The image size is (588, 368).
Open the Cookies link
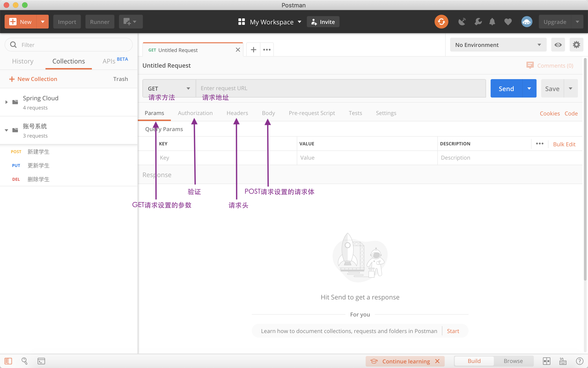(x=550, y=113)
